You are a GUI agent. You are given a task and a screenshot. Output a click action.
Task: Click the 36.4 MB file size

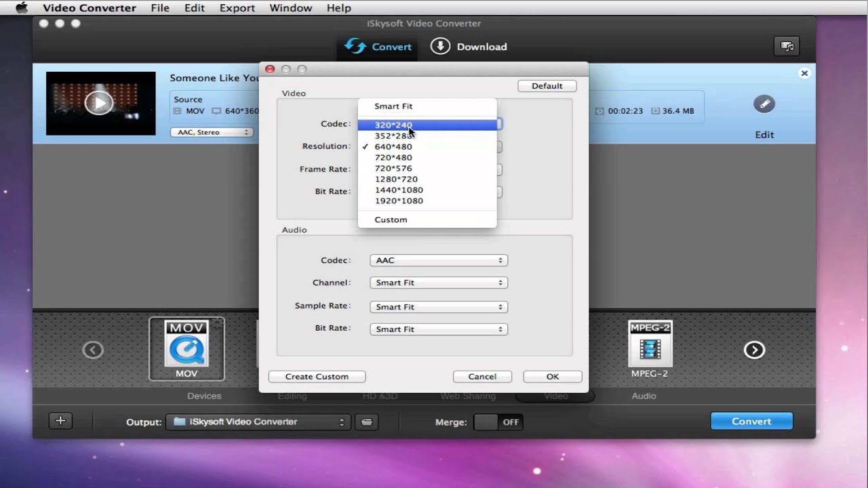click(x=678, y=111)
